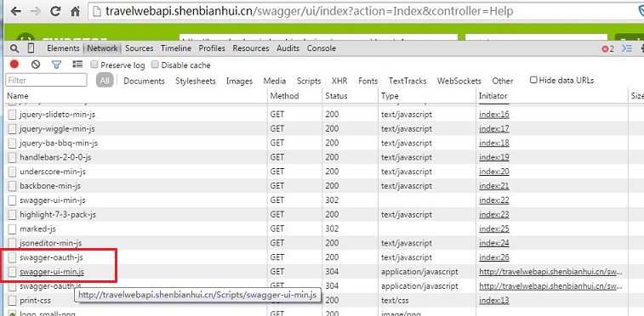Filter requests by Scripts

point(309,82)
